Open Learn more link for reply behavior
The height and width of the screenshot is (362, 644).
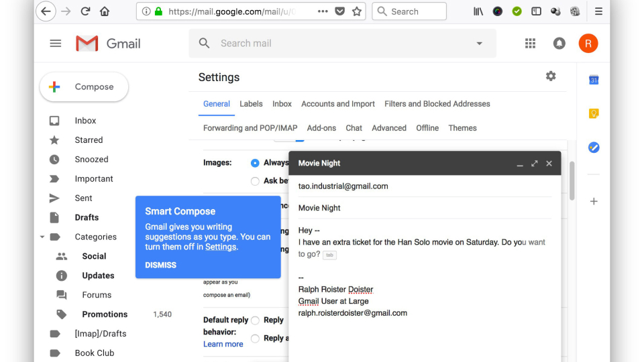223,344
